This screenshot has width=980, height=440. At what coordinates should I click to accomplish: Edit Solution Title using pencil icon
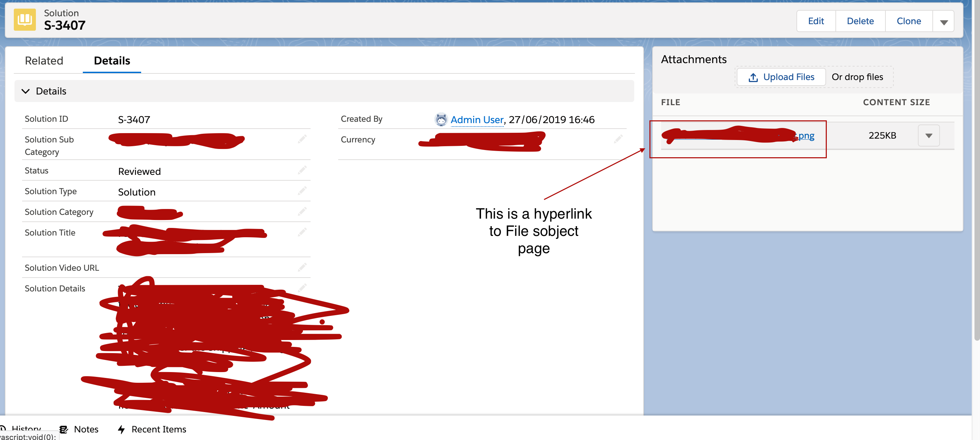(302, 232)
